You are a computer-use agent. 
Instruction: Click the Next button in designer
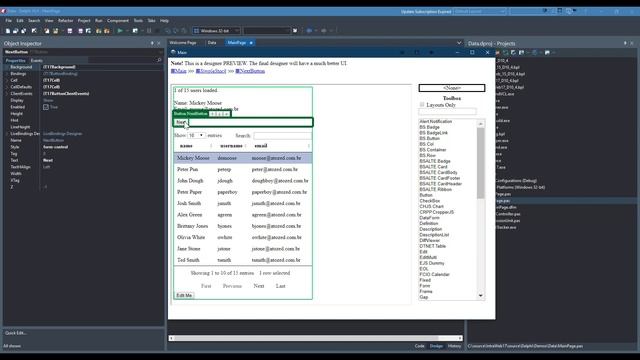point(180,122)
